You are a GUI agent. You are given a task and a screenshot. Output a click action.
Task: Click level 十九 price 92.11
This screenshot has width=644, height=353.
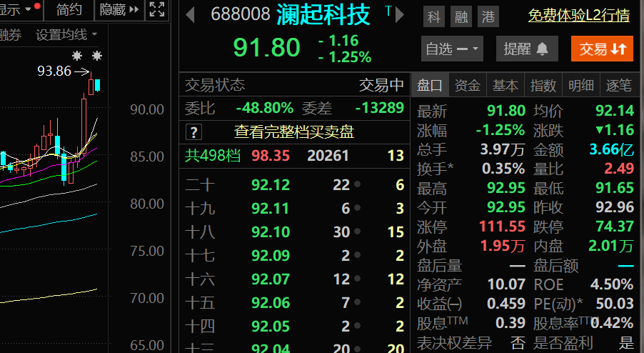(271, 209)
